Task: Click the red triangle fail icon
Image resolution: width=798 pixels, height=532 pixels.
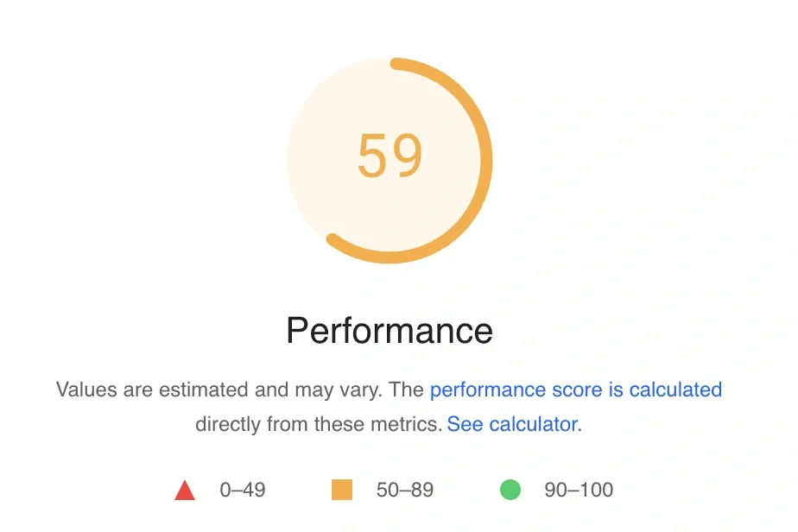Action: pyautogui.click(x=185, y=491)
